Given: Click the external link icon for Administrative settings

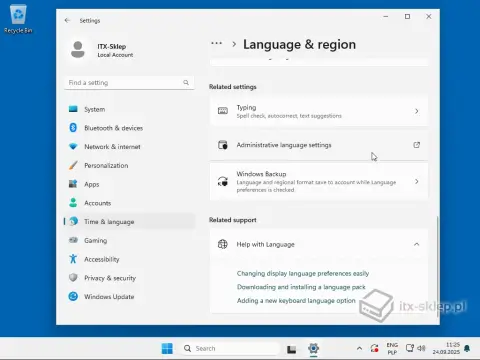Looking at the screenshot, I should (x=417, y=145).
